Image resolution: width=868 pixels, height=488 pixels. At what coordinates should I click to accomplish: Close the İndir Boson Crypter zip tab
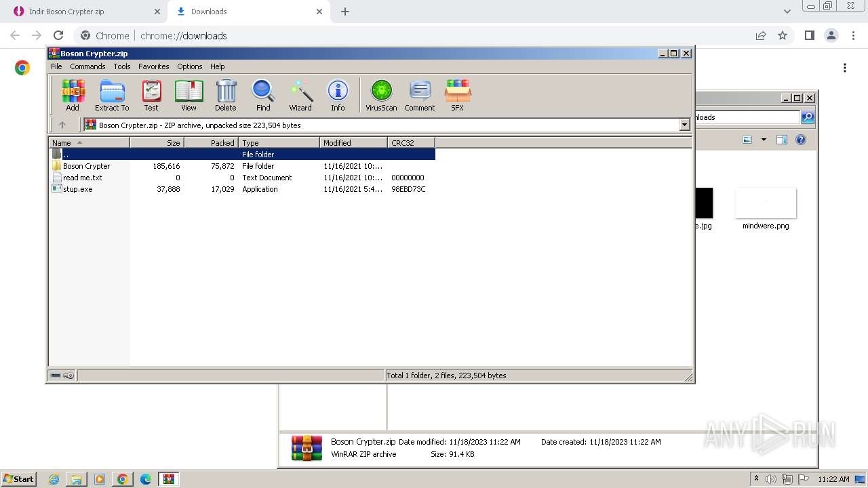click(157, 12)
